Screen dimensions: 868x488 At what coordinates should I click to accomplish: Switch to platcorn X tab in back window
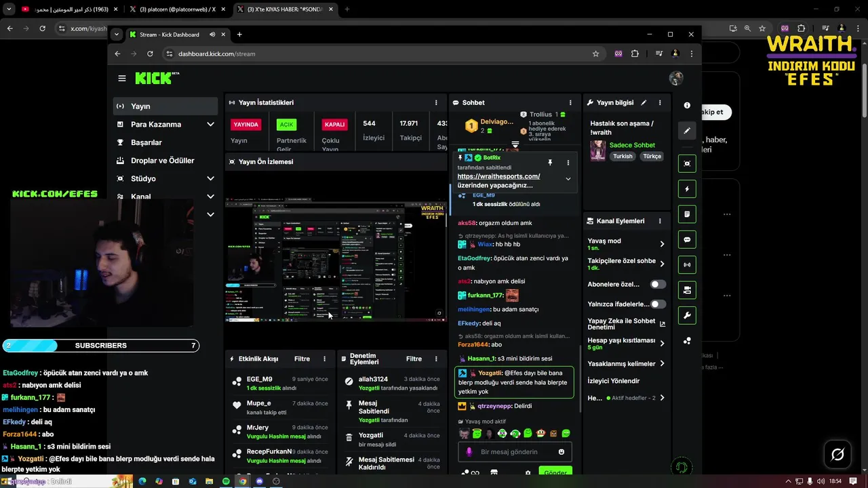click(178, 9)
